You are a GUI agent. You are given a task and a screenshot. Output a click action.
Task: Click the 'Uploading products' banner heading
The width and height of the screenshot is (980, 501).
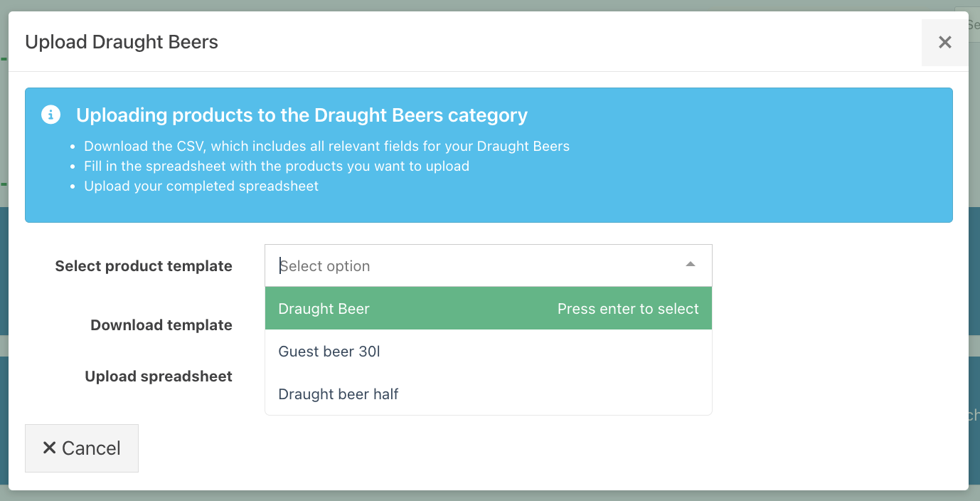(302, 115)
